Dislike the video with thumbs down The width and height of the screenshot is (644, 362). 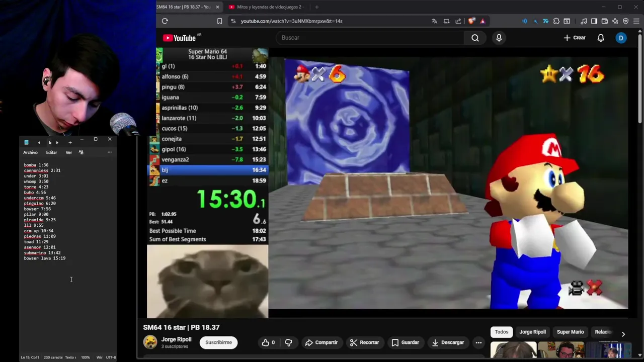[x=289, y=342]
